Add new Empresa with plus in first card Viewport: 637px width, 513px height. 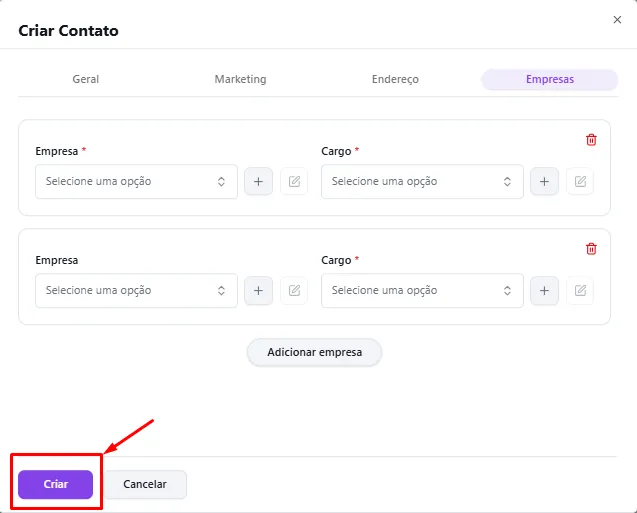tap(258, 182)
